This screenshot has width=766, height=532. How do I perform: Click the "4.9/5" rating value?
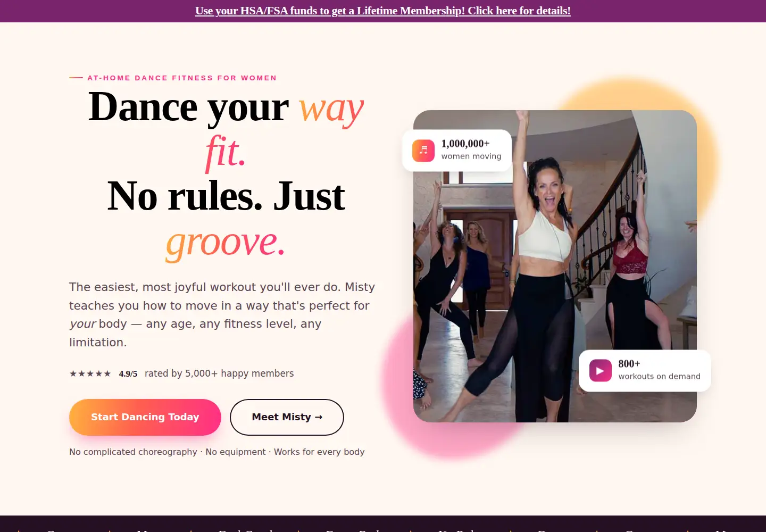point(128,373)
